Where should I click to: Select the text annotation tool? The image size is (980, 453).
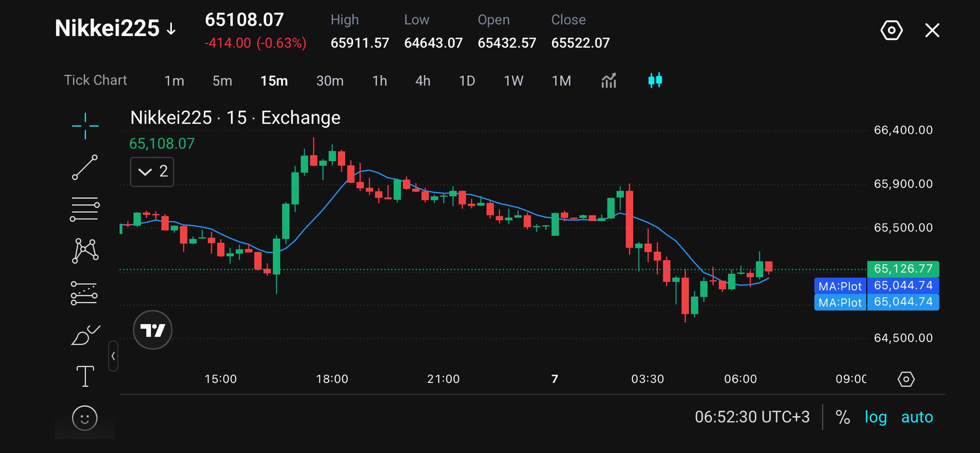click(85, 376)
